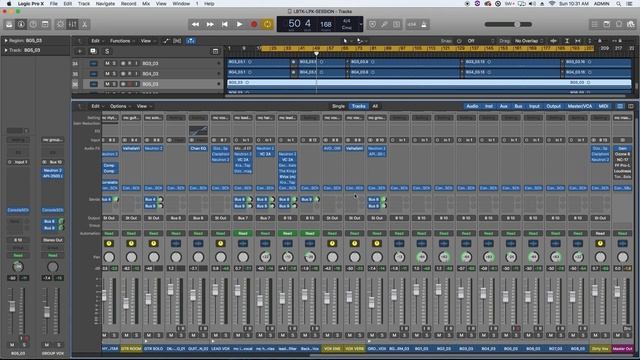Open the LCD display mode arrow

click(360, 24)
